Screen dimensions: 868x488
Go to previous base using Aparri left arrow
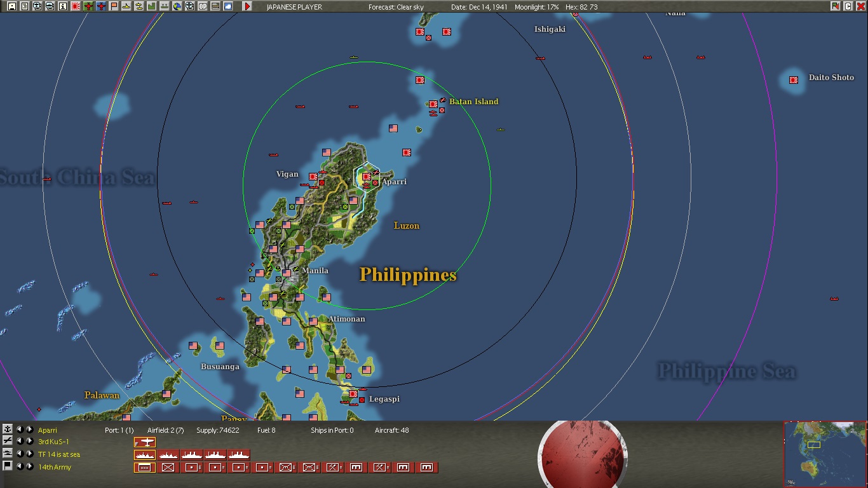click(20, 430)
